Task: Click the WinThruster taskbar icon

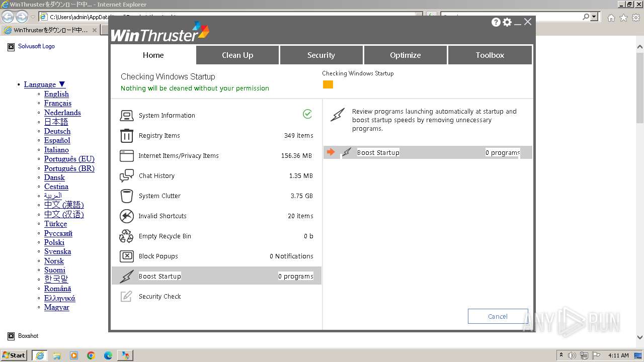Action: [125, 355]
